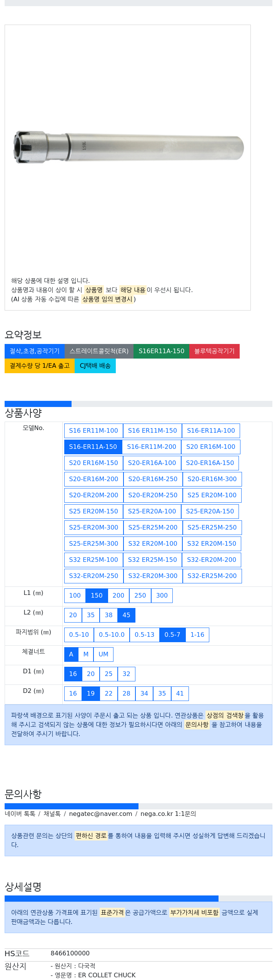Select model S20 ER16M-150
The width and height of the screenshot is (277, 980).
(93, 463)
